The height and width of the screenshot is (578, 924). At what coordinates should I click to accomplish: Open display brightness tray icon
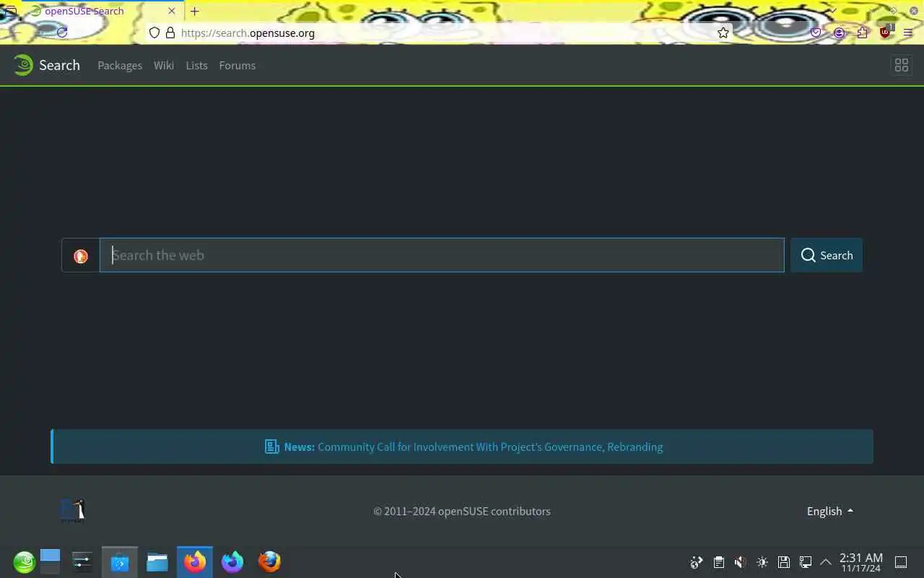click(x=762, y=562)
